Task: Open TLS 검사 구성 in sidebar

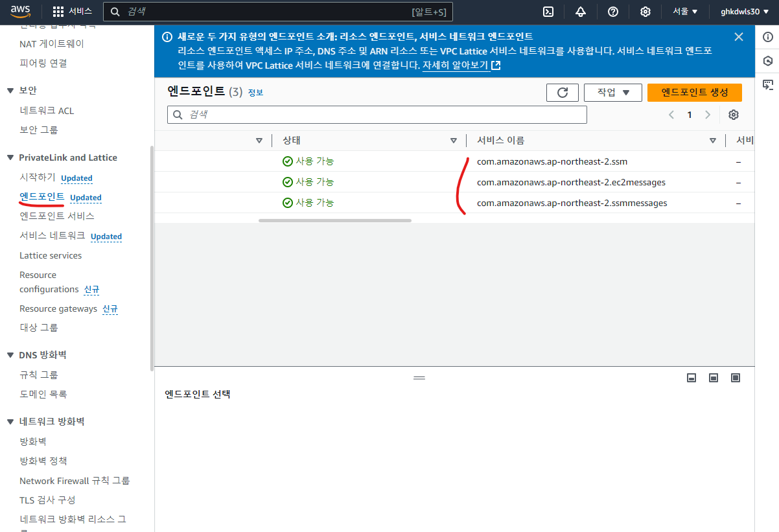Action: tap(47, 500)
